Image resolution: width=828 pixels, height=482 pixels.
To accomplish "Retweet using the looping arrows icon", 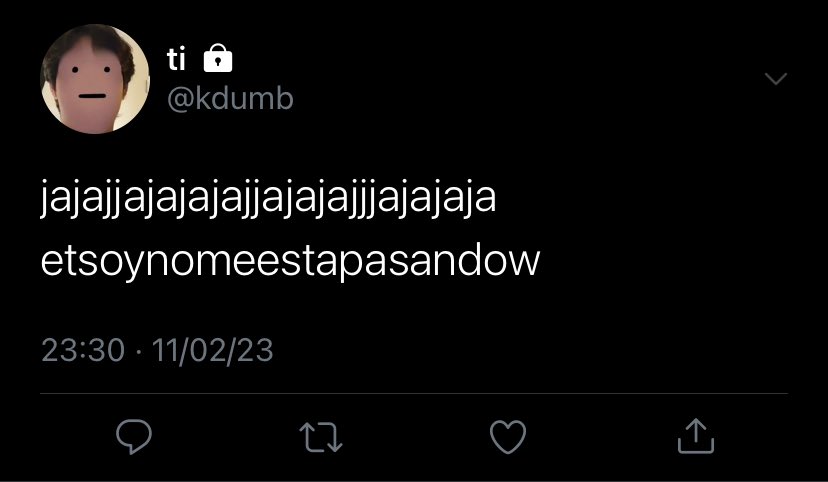I will [x=321, y=437].
